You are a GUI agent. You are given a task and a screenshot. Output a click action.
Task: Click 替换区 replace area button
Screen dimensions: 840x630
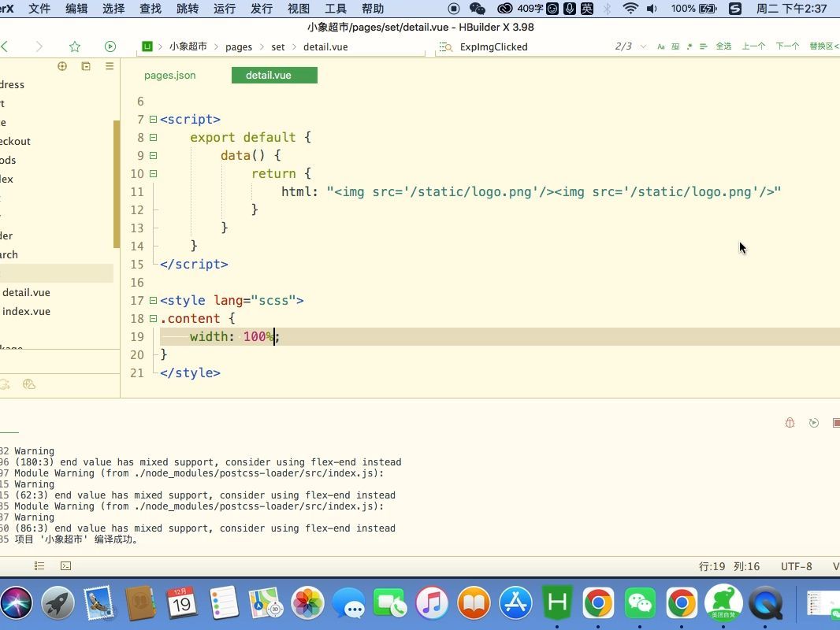824,46
